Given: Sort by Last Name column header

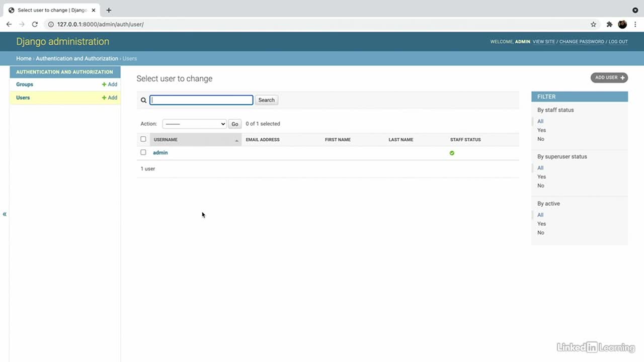Looking at the screenshot, I should [401, 140].
